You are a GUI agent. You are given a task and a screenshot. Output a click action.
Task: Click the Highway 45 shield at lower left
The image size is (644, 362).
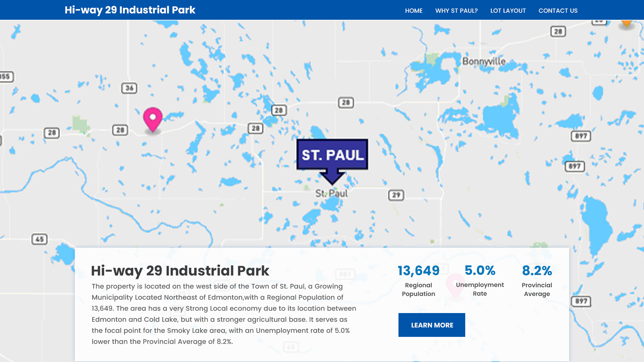[x=40, y=239]
